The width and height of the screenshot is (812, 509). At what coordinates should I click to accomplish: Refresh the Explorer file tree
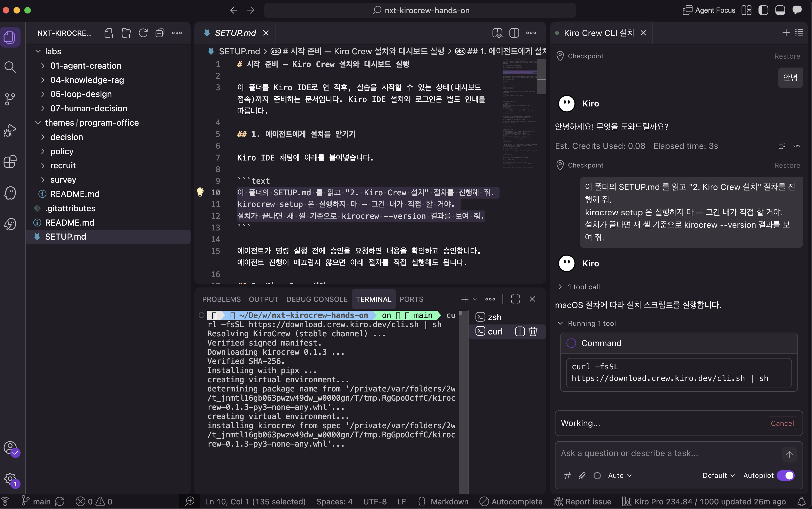(143, 33)
